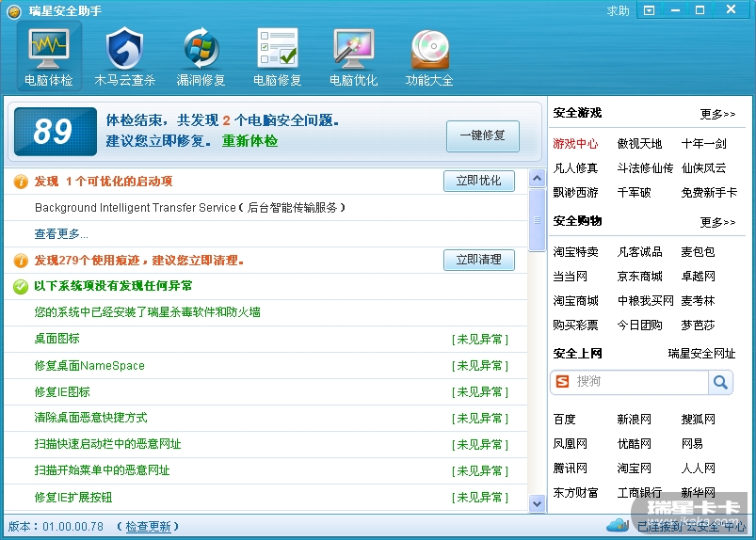Click the 立即优化 button

[x=479, y=182]
